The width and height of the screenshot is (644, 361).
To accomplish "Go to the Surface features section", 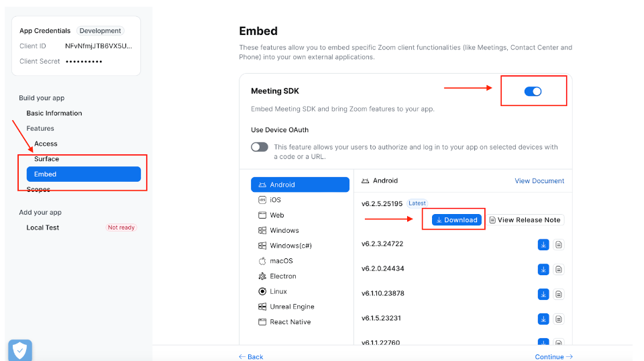I will coord(47,159).
